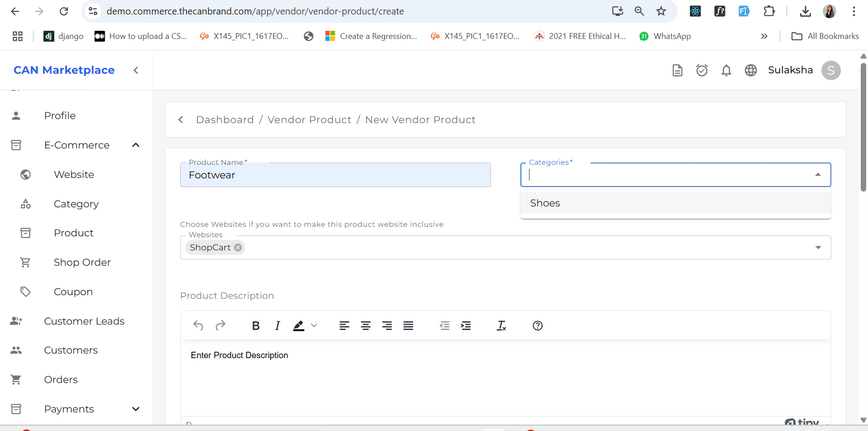Viewport: 868px width, 431px height.
Task: Open Chrome three-dot menu
Action: 854,11
